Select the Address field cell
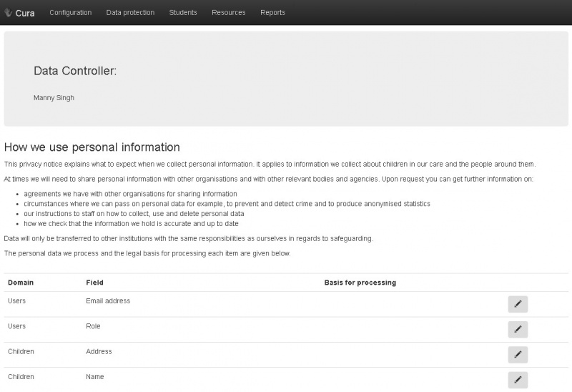This screenshot has width=572, height=392. (x=99, y=351)
